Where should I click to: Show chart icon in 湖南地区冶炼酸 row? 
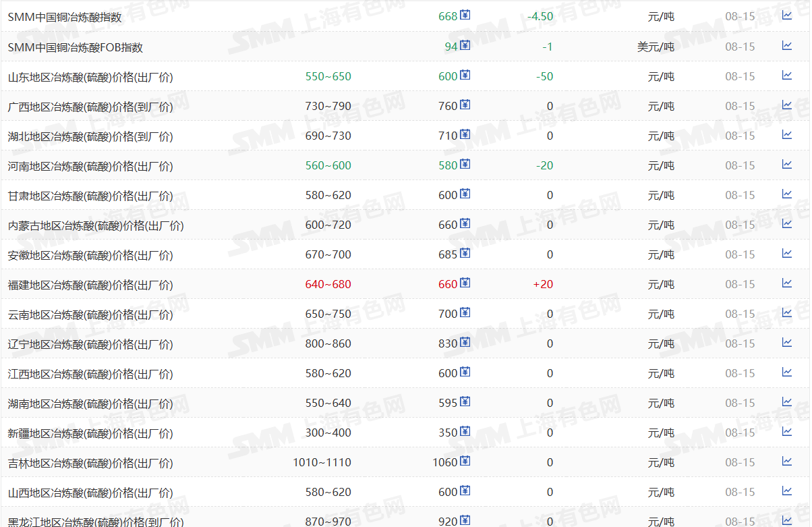tap(786, 401)
